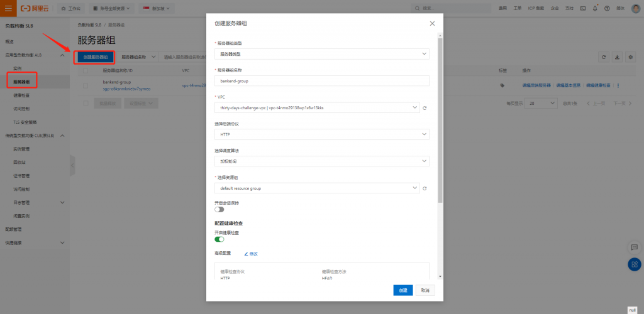644x314 pixels.
Task: Click ICP 备案 in top bar
Action: [x=536, y=8]
